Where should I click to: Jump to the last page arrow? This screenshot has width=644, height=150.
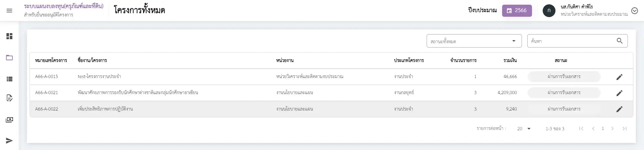click(x=624, y=129)
